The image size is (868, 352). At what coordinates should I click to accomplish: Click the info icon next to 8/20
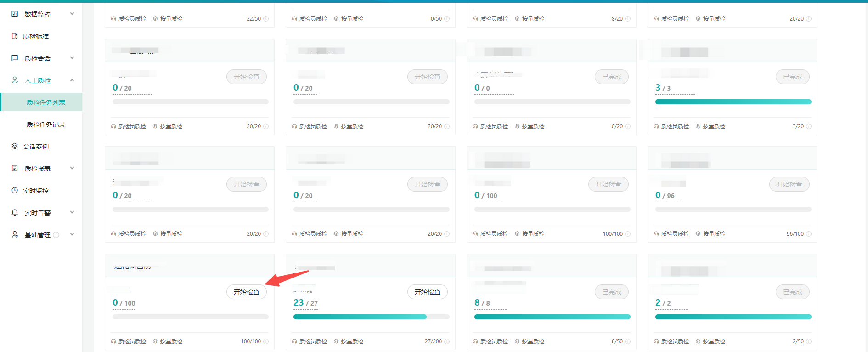[628, 19]
